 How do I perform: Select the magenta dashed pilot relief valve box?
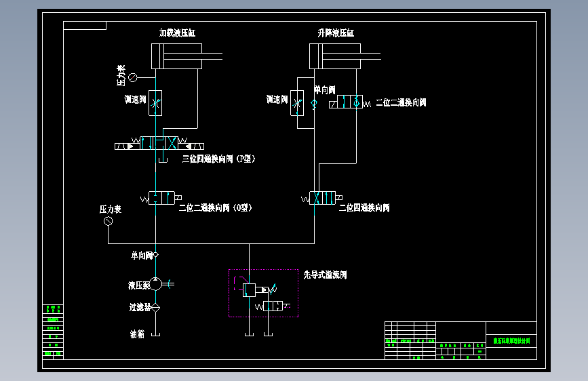tap(264, 294)
